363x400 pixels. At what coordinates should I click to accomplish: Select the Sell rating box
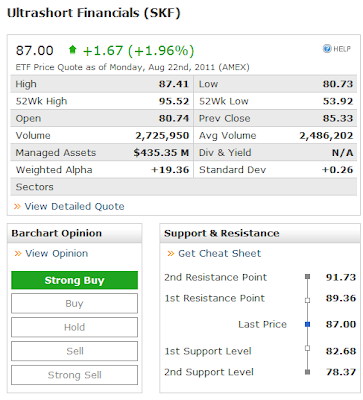pos(74,351)
